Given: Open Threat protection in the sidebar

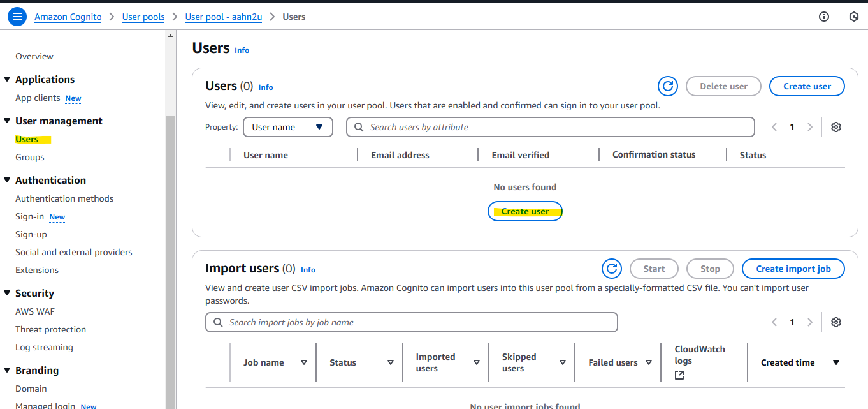Looking at the screenshot, I should tap(51, 329).
